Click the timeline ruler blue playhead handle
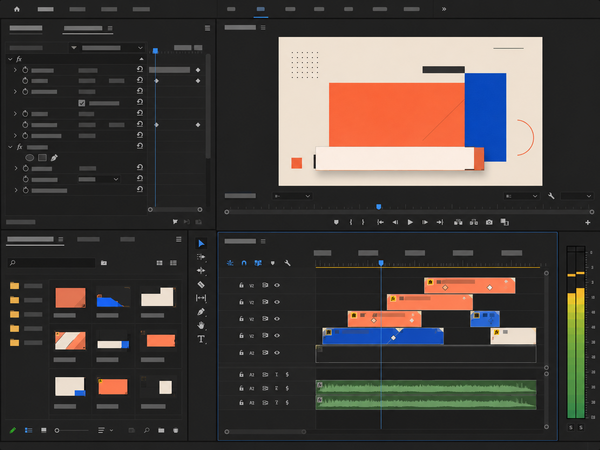The height and width of the screenshot is (450, 600). (381, 263)
